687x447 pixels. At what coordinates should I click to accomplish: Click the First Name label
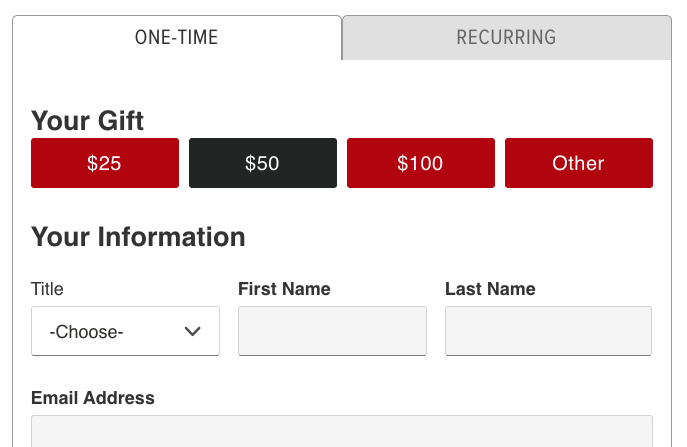point(284,289)
